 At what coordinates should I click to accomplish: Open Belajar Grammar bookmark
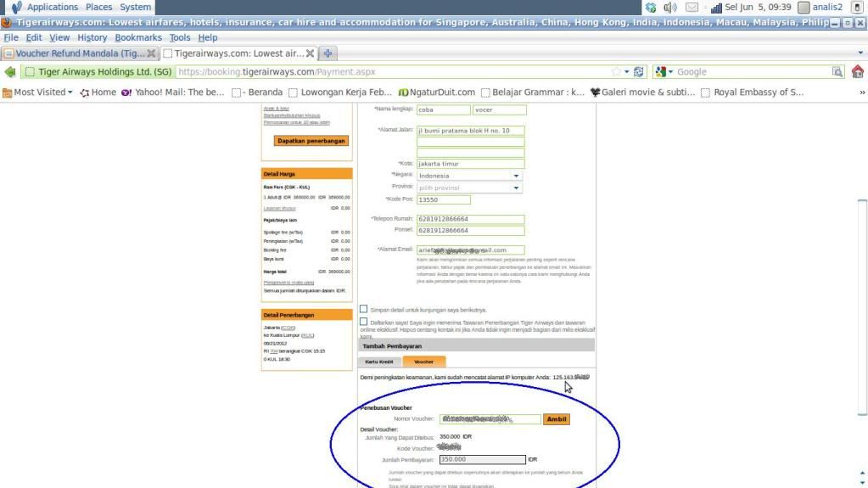(x=533, y=93)
